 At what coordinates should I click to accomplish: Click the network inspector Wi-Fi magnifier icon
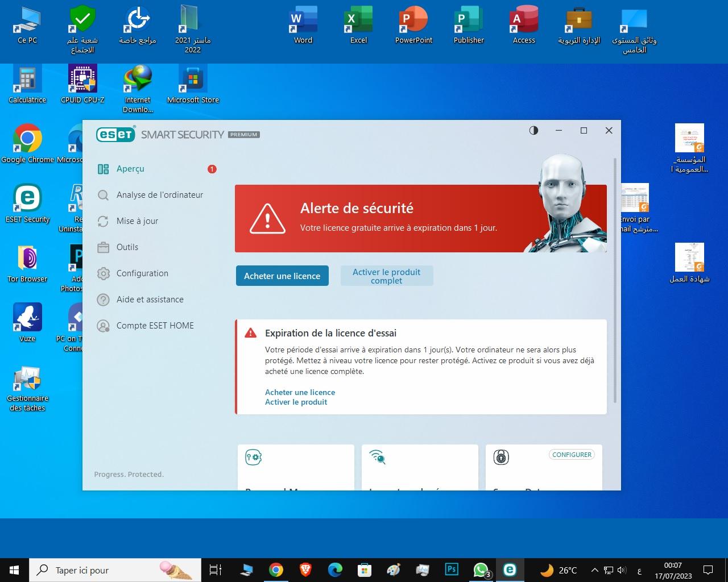pos(378,457)
